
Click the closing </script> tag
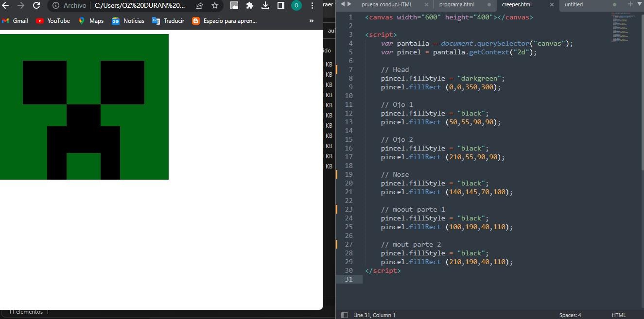pyautogui.click(x=383, y=270)
